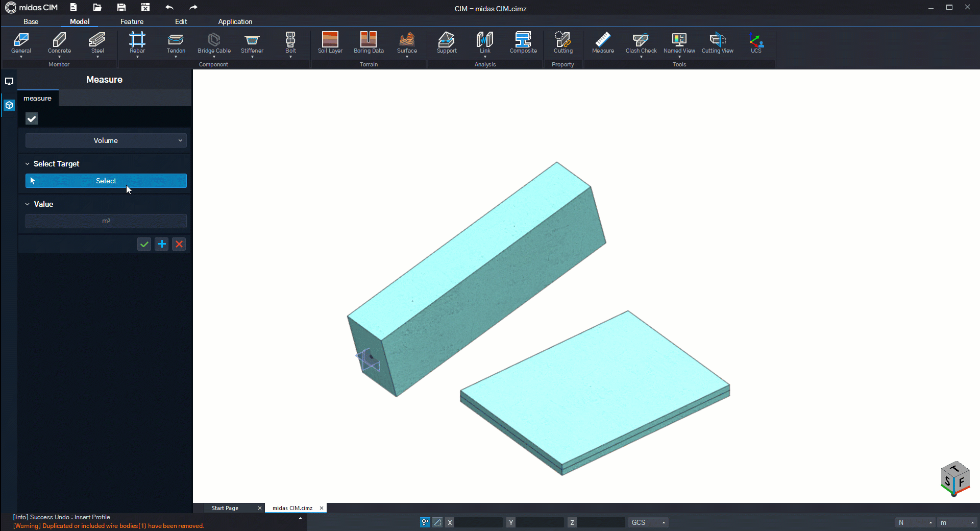Toggle the snap icon in status bar

tap(425, 522)
